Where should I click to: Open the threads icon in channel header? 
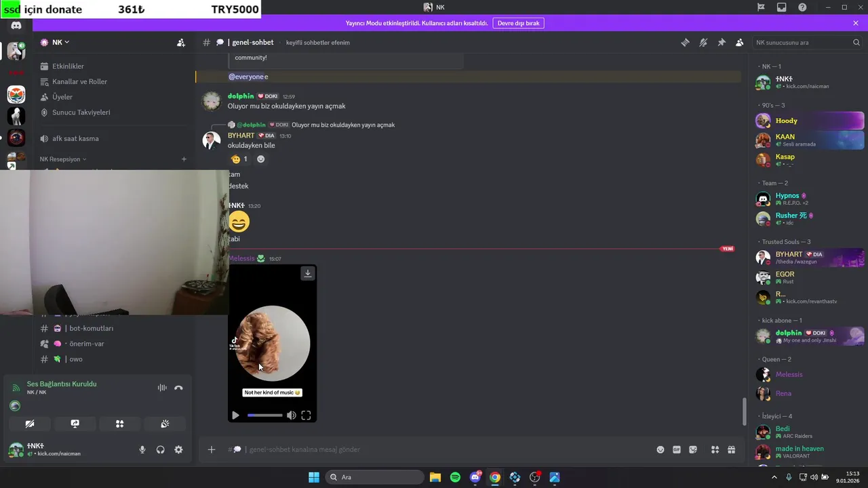click(x=685, y=43)
